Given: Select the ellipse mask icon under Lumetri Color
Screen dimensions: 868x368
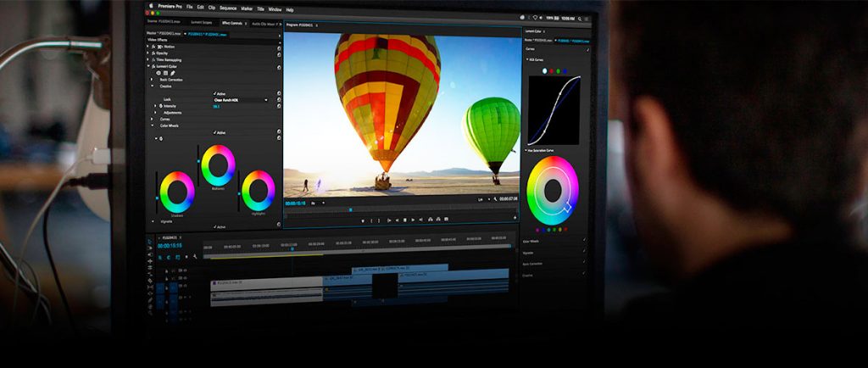Looking at the screenshot, I should (158, 74).
